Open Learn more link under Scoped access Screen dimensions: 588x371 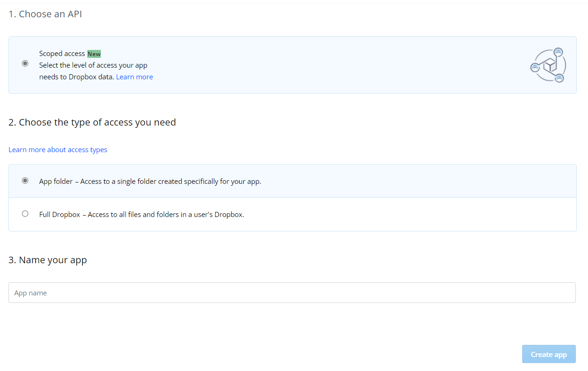pyautogui.click(x=135, y=77)
